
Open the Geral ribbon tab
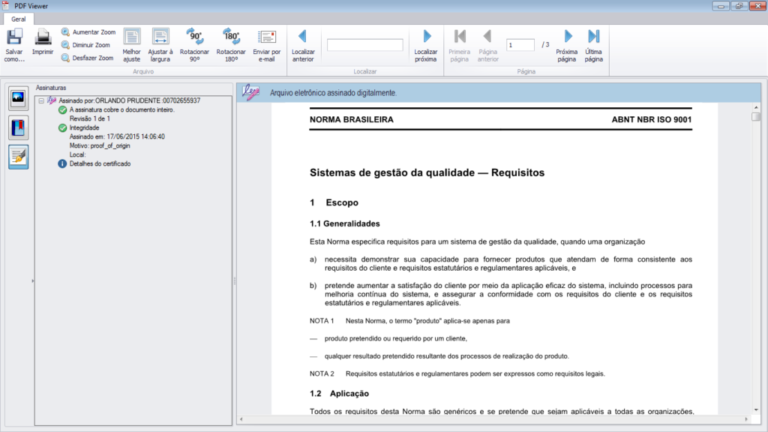(19, 18)
